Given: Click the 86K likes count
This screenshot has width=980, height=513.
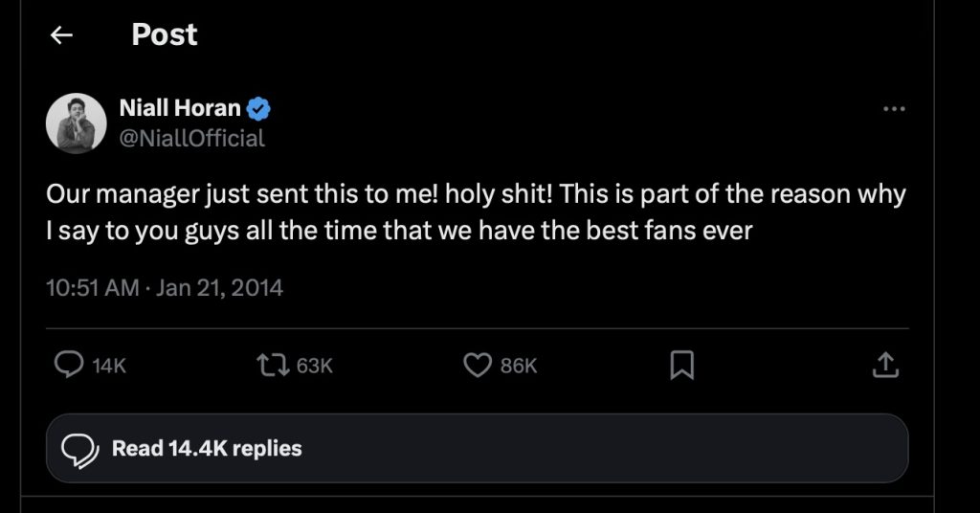Looking at the screenshot, I should [520, 366].
